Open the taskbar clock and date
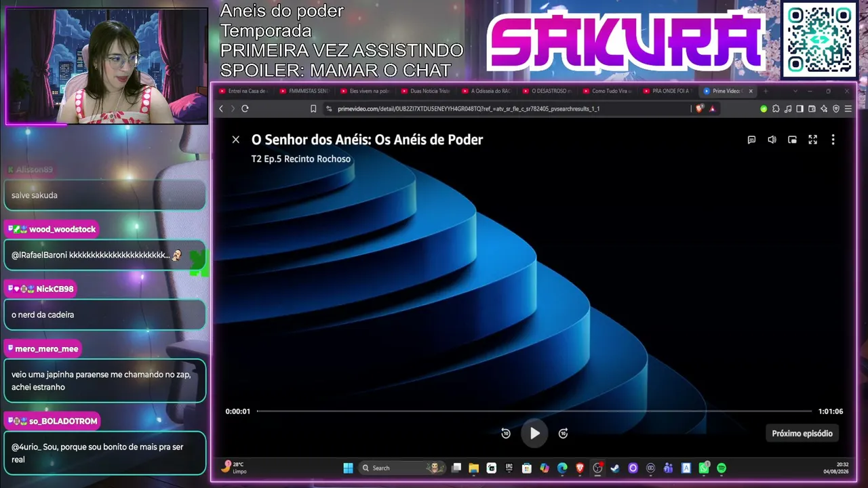The height and width of the screenshot is (488, 868). click(835, 468)
